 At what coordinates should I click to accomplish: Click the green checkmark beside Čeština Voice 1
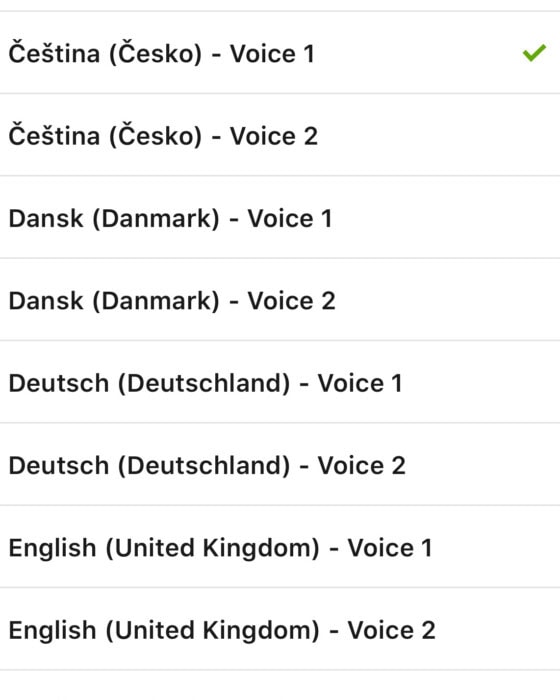click(534, 53)
